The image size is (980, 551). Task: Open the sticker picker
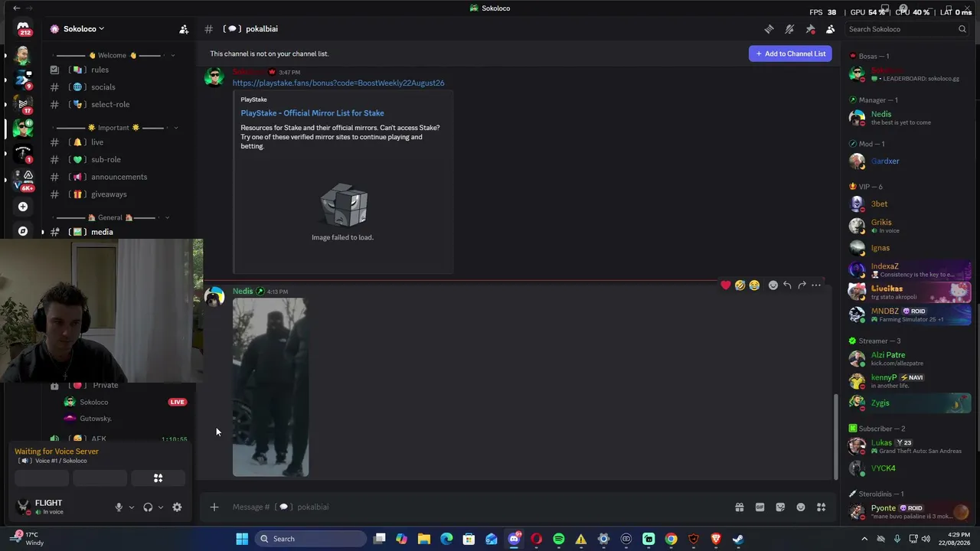780,507
